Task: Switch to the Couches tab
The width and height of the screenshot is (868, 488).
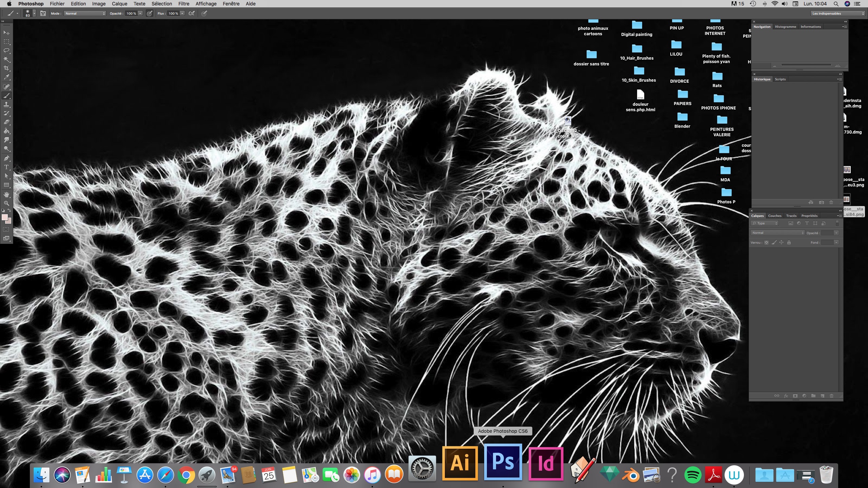Action: pos(774,216)
